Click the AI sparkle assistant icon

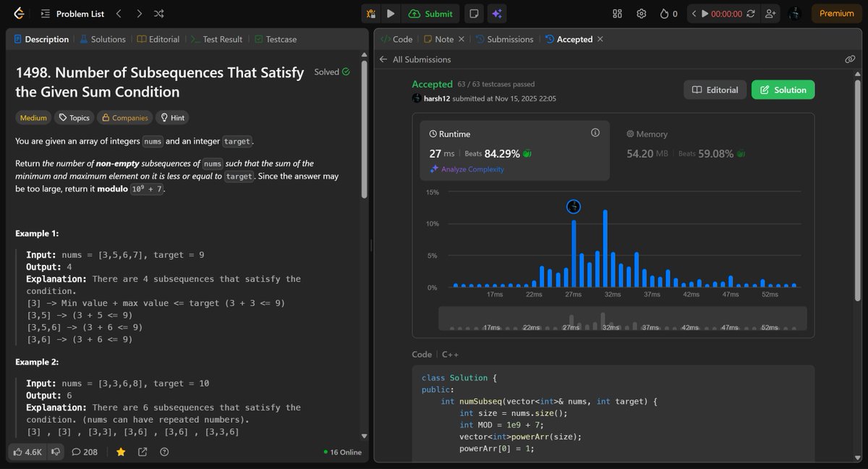click(496, 13)
